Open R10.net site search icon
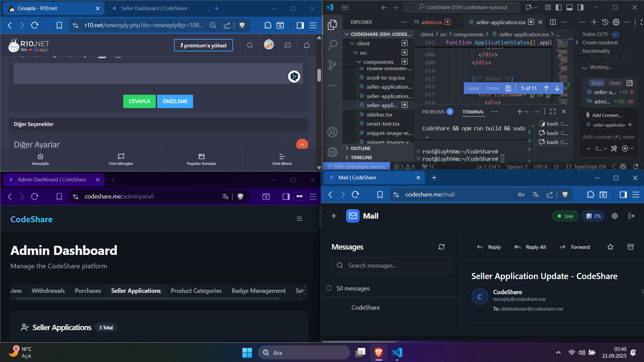Image resolution: width=644 pixels, height=362 pixels. [x=250, y=45]
